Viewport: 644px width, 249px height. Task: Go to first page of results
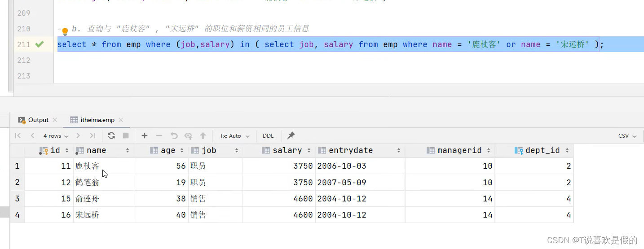(x=18, y=135)
